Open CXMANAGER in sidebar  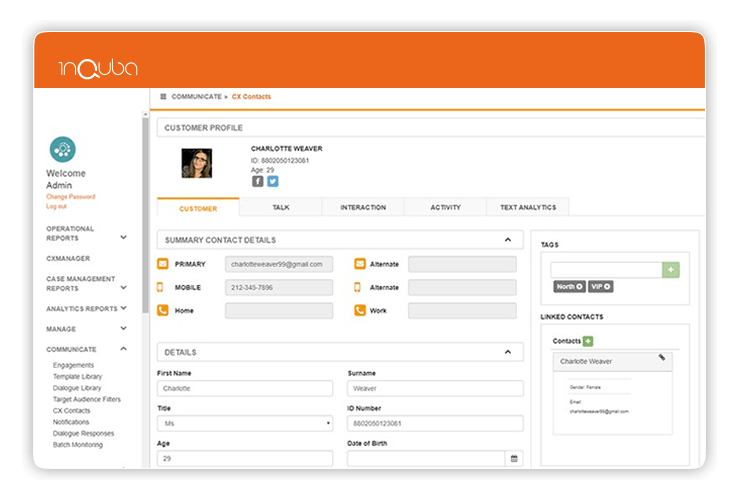pyautogui.click(x=68, y=258)
